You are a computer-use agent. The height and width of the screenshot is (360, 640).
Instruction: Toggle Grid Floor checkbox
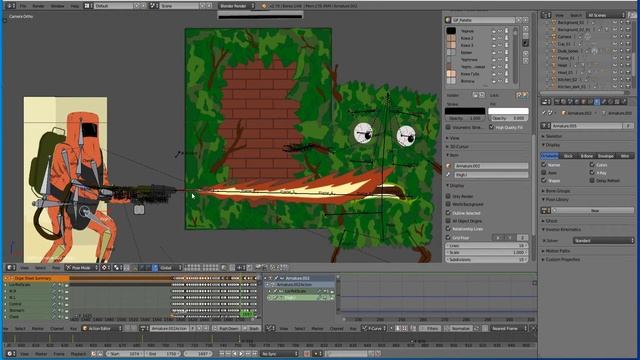(x=448, y=238)
